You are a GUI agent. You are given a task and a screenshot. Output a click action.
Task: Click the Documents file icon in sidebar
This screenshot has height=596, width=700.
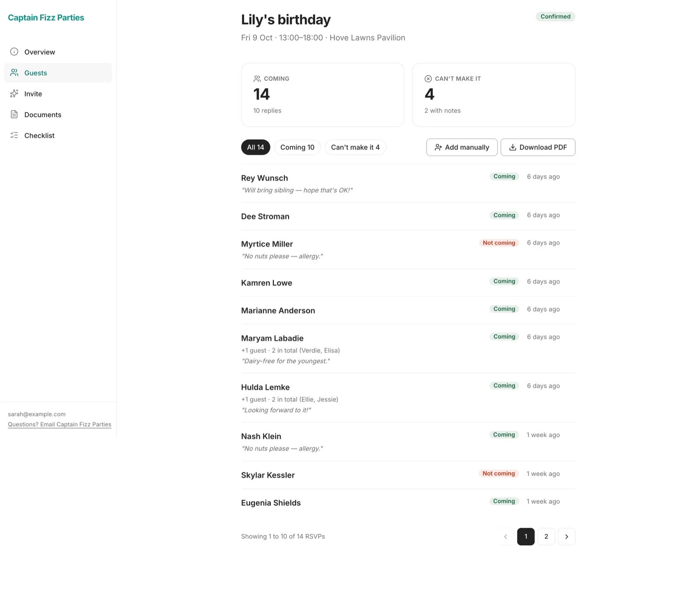[14, 115]
